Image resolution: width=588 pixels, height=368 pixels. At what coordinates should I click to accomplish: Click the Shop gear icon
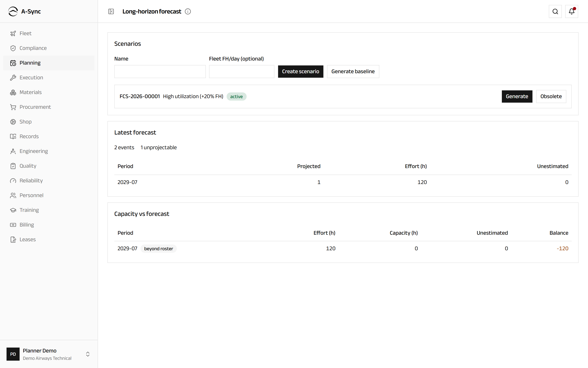click(x=13, y=122)
